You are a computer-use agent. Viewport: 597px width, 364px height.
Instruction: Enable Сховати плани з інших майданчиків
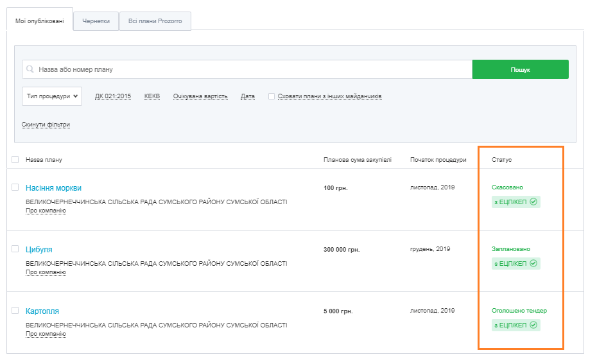(x=272, y=96)
